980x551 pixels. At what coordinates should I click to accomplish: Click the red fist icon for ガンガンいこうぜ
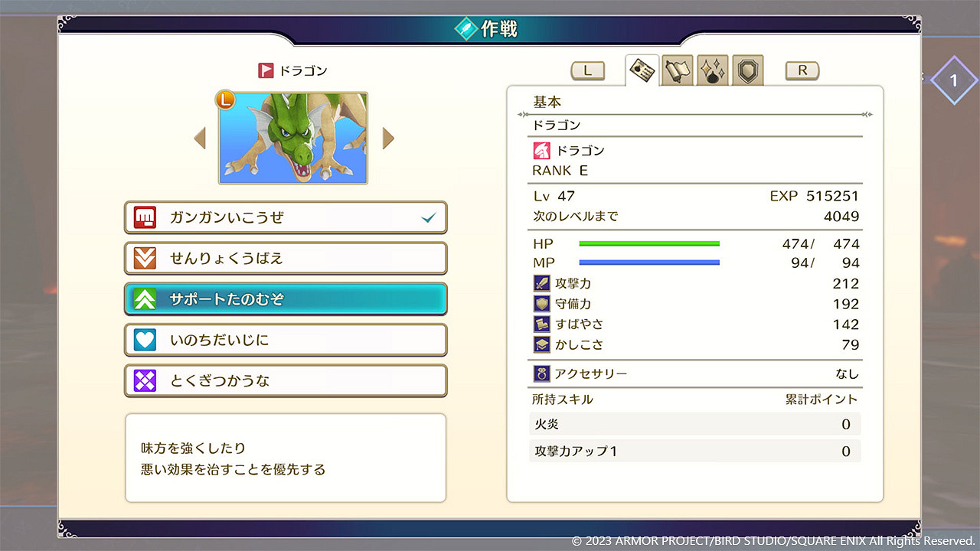coord(145,217)
